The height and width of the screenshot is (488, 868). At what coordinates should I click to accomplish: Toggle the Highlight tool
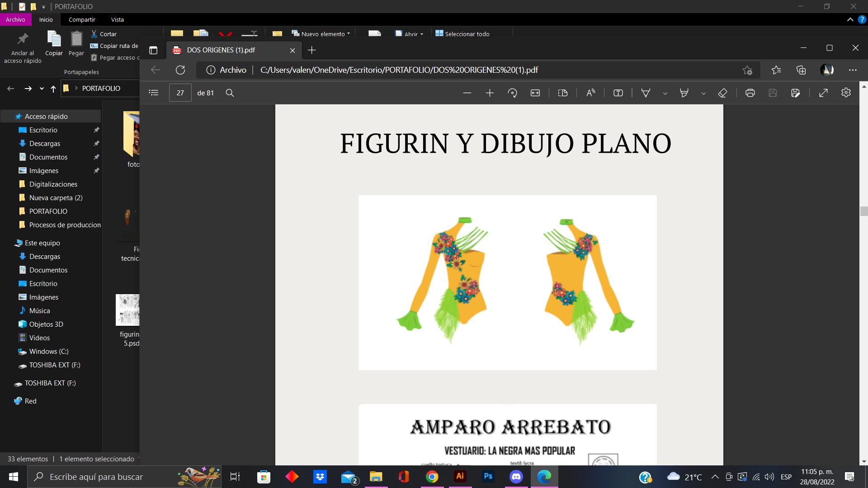684,93
